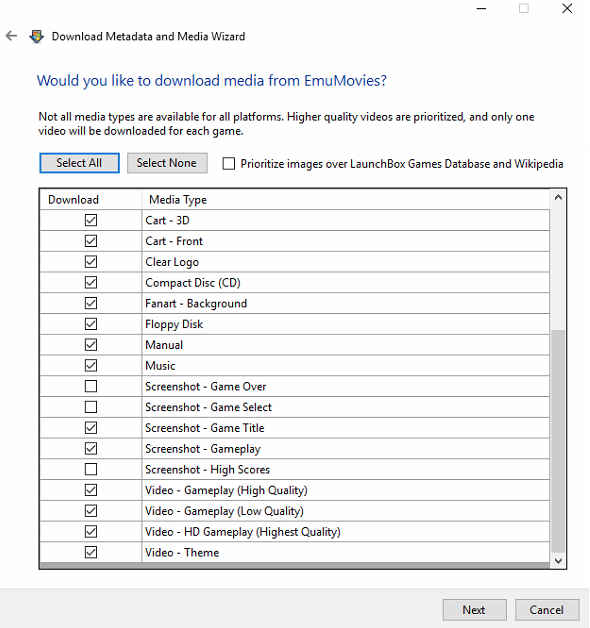590x628 pixels.
Task: Toggle the Floppy Disk checkbox
Action: coord(91,324)
